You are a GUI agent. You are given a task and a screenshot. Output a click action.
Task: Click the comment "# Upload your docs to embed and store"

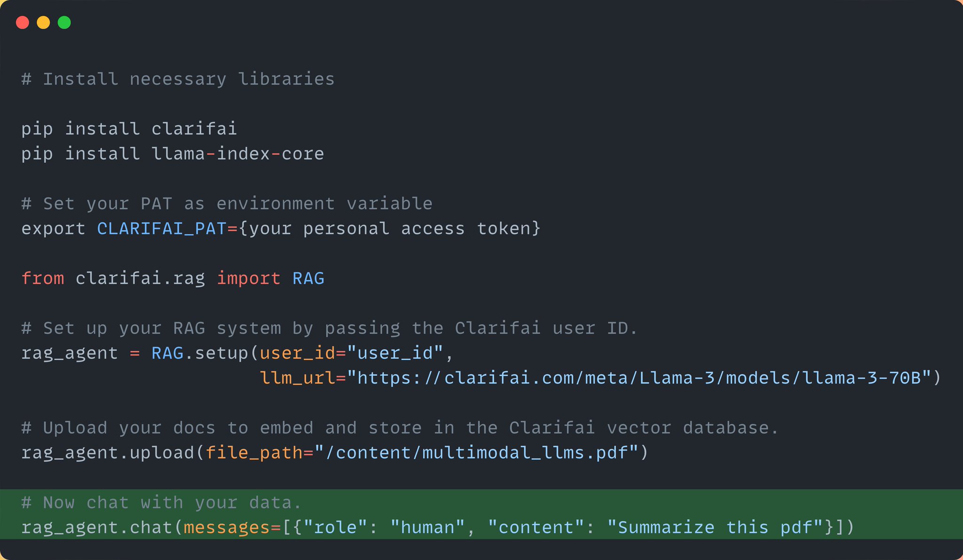pos(400,428)
